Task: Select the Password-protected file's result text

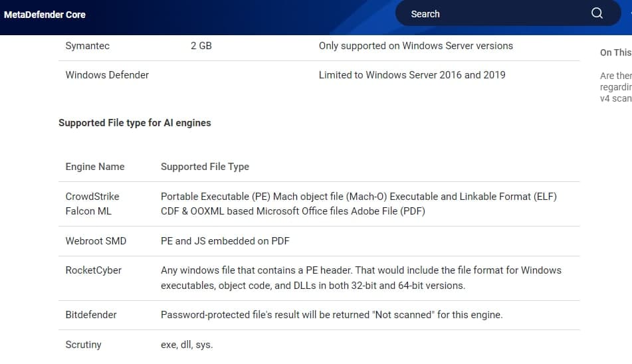Action: click(332, 315)
